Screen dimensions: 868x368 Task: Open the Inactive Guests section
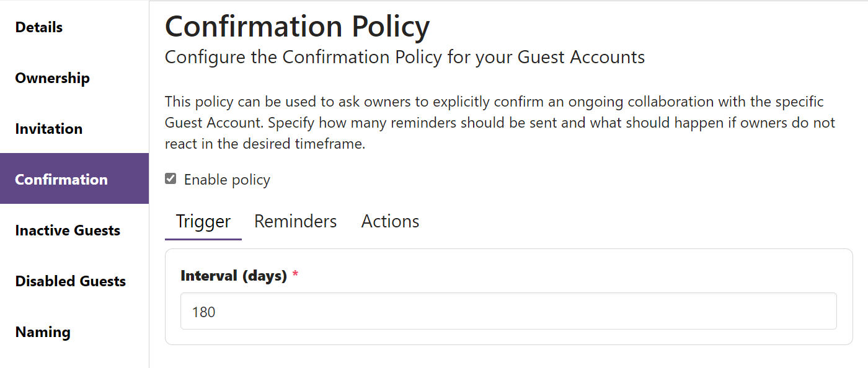pos(67,230)
